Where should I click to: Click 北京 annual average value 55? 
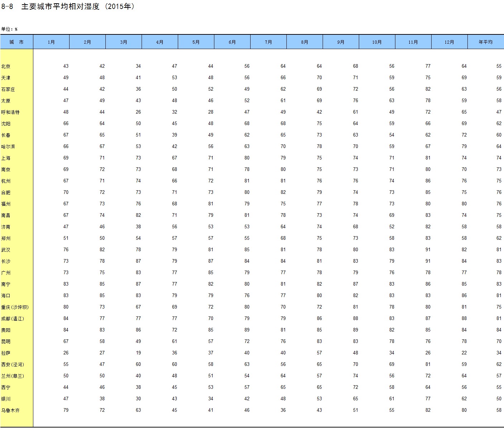click(499, 66)
